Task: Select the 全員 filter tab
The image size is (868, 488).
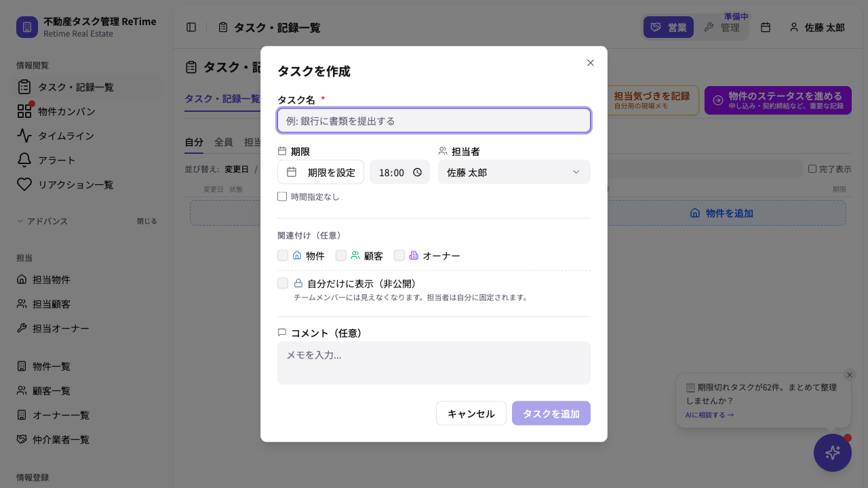Action: point(224,142)
